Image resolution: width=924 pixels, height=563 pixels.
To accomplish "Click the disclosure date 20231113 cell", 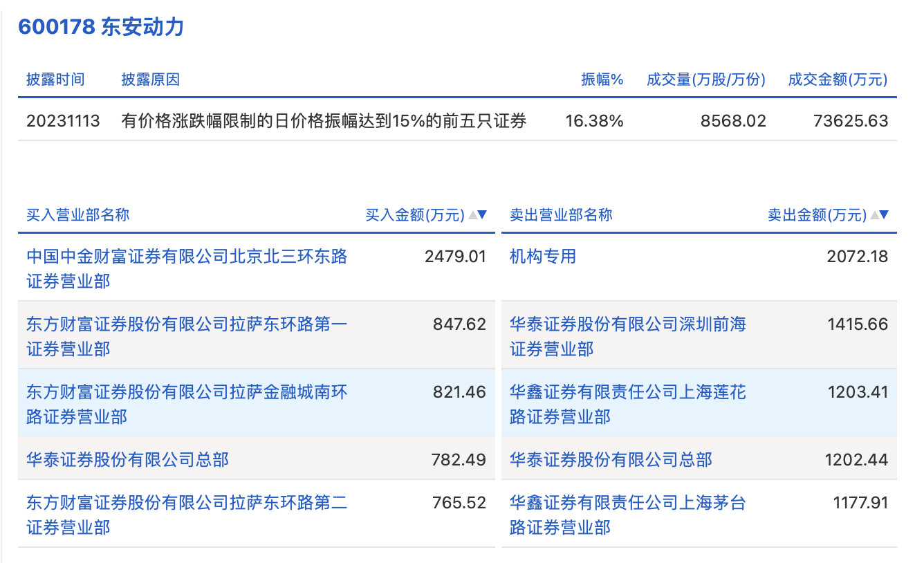I will [x=63, y=121].
